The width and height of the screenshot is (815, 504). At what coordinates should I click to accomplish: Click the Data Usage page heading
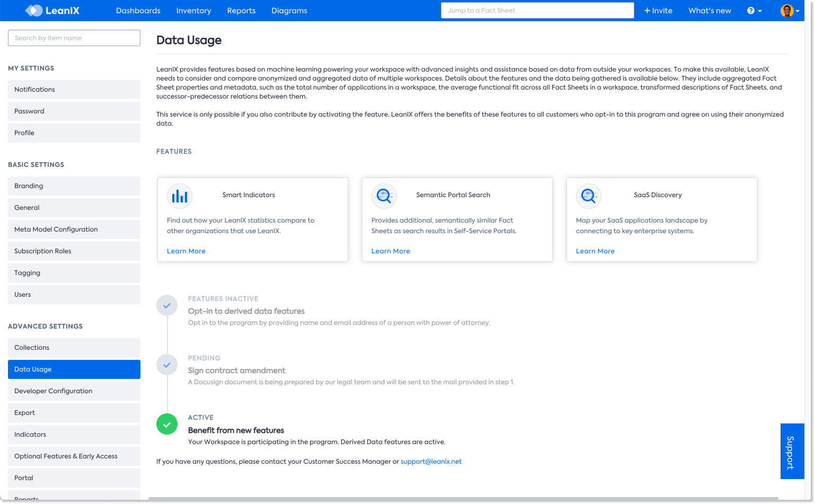[x=189, y=40]
